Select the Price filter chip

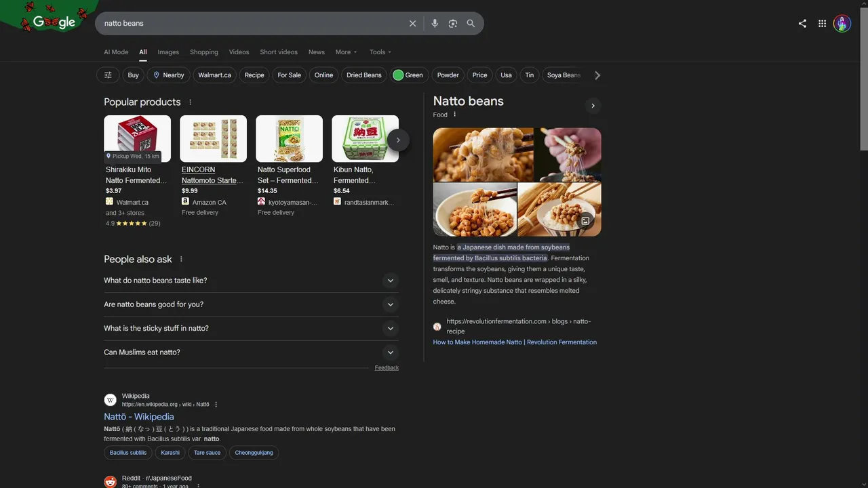tap(479, 75)
